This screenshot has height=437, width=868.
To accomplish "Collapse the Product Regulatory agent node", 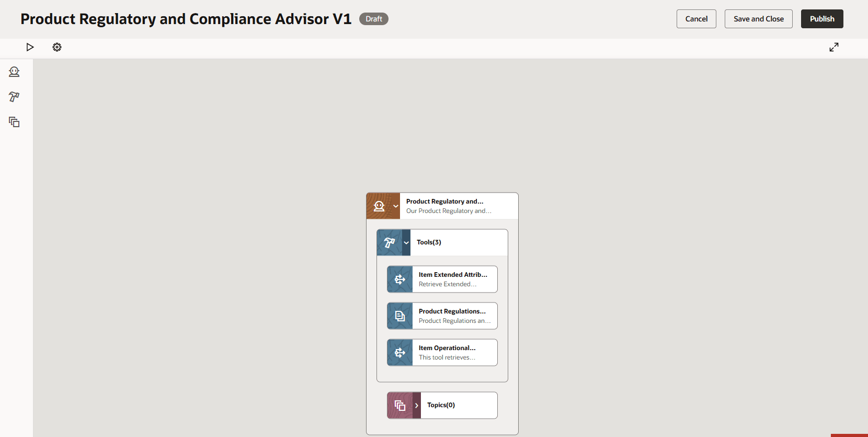I will coord(396,206).
